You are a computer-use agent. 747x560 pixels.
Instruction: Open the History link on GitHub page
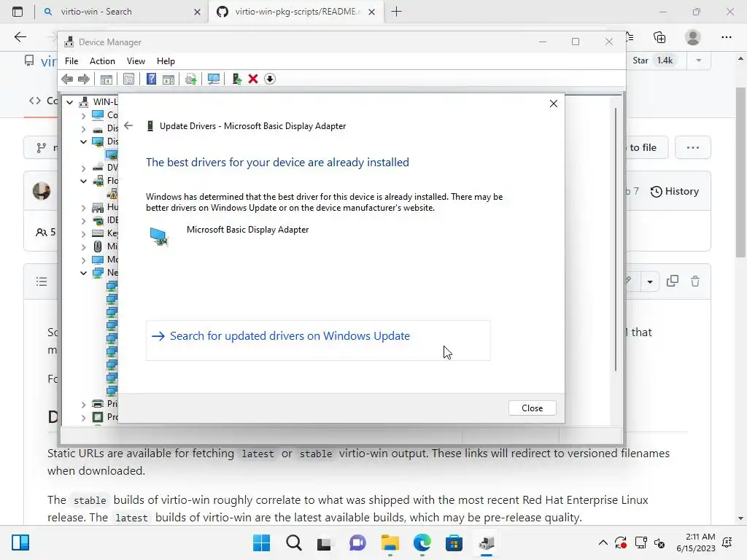pos(675,192)
